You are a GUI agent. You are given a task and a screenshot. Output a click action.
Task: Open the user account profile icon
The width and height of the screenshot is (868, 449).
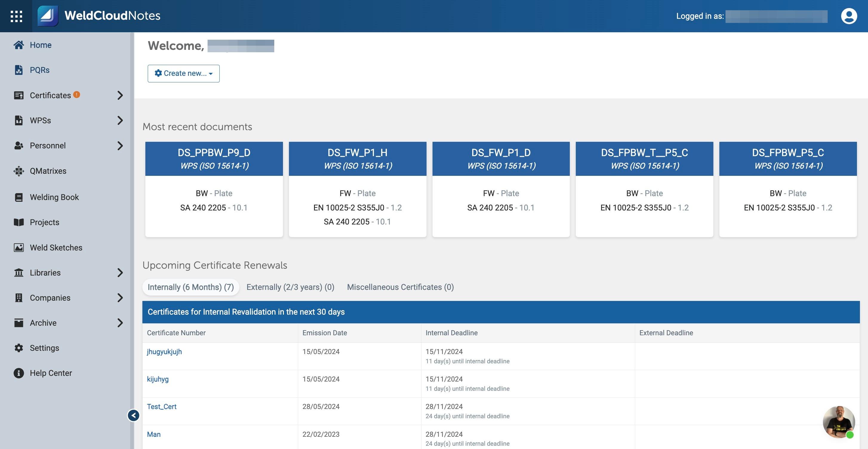(x=849, y=16)
